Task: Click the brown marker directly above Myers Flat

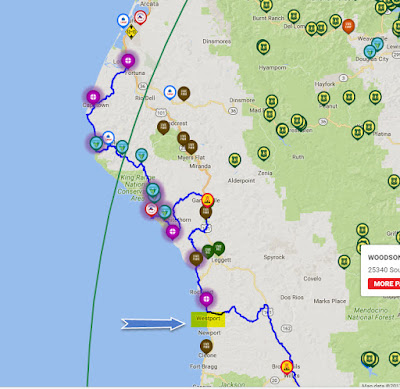Action: 191,147
